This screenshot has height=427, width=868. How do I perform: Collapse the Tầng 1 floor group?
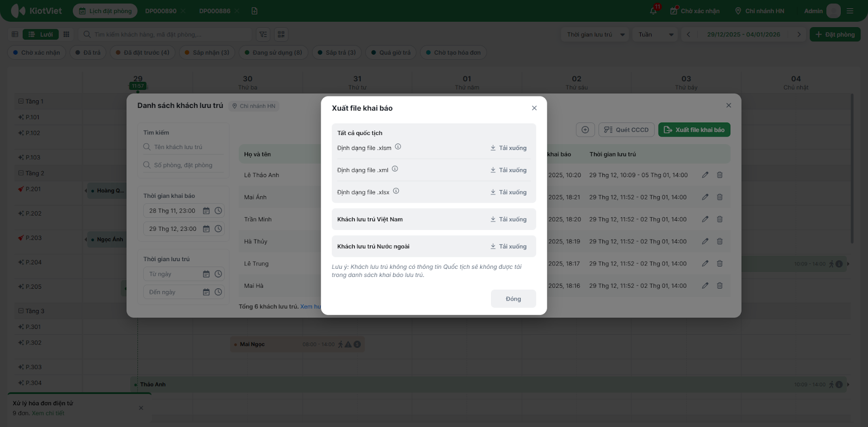coord(21,101)
